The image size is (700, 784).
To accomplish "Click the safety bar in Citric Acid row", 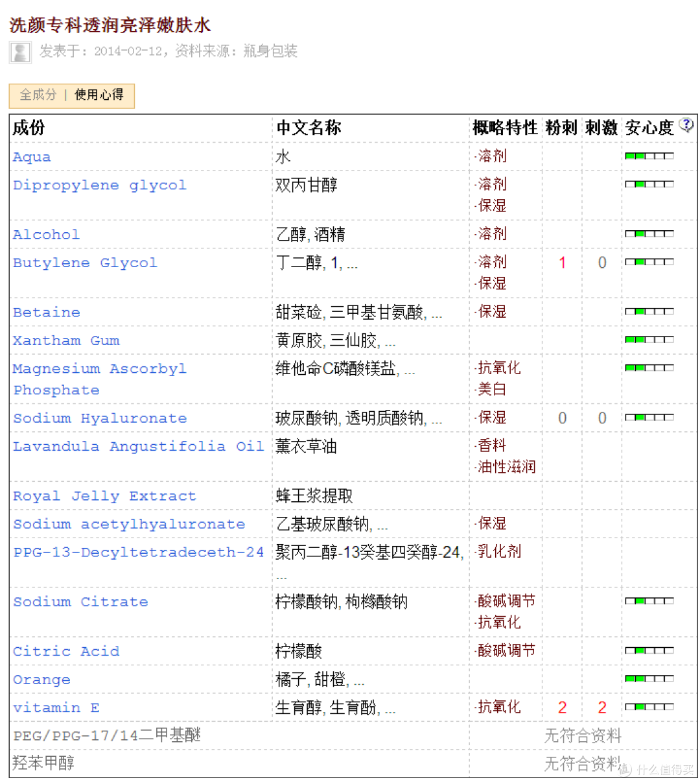I will pyautogui.click(x=649, y=650).
